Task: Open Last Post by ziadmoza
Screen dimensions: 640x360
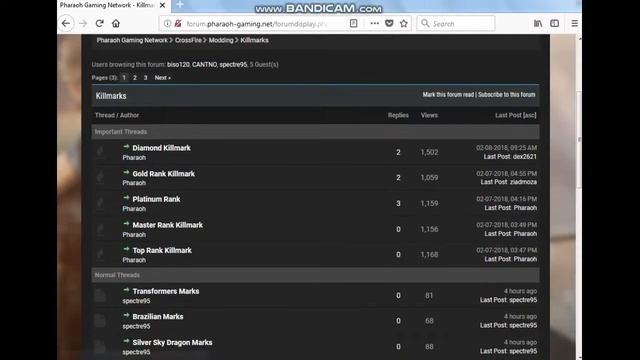Action: 494,182
